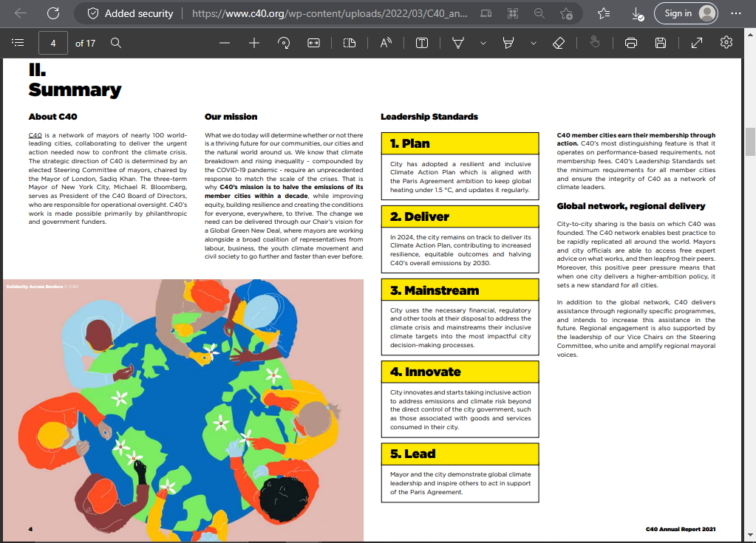Select the Erase tool

click(559, 43)
